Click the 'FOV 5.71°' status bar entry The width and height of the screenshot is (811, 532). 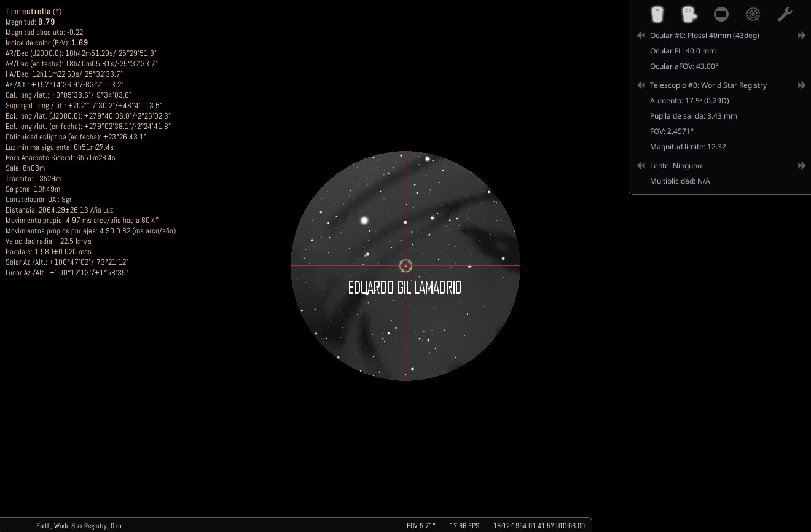421,526
